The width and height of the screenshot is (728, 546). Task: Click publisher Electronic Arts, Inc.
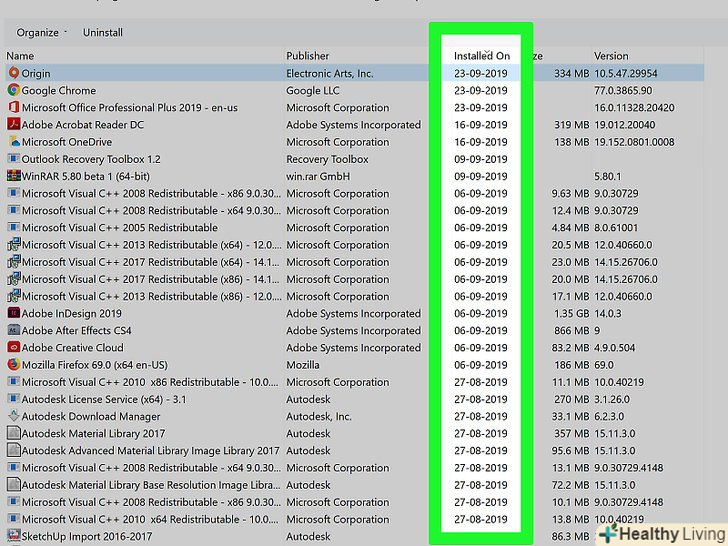[x=330, y=73]
